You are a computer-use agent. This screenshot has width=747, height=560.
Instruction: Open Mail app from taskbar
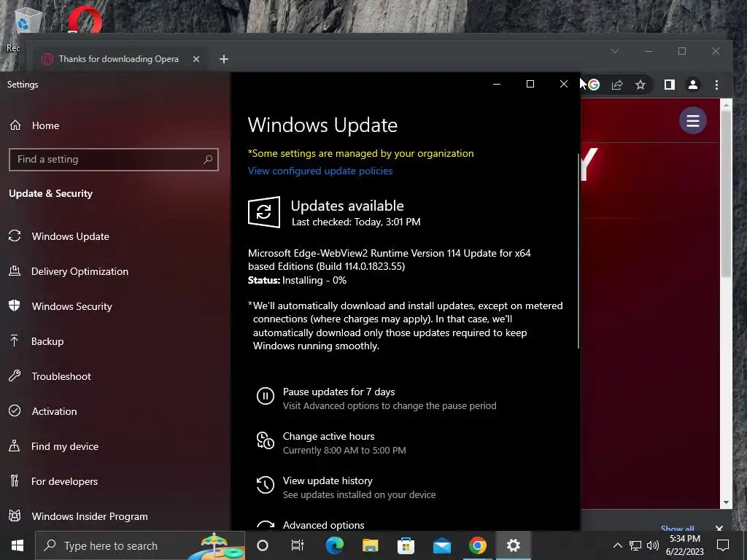click(441, 545)
